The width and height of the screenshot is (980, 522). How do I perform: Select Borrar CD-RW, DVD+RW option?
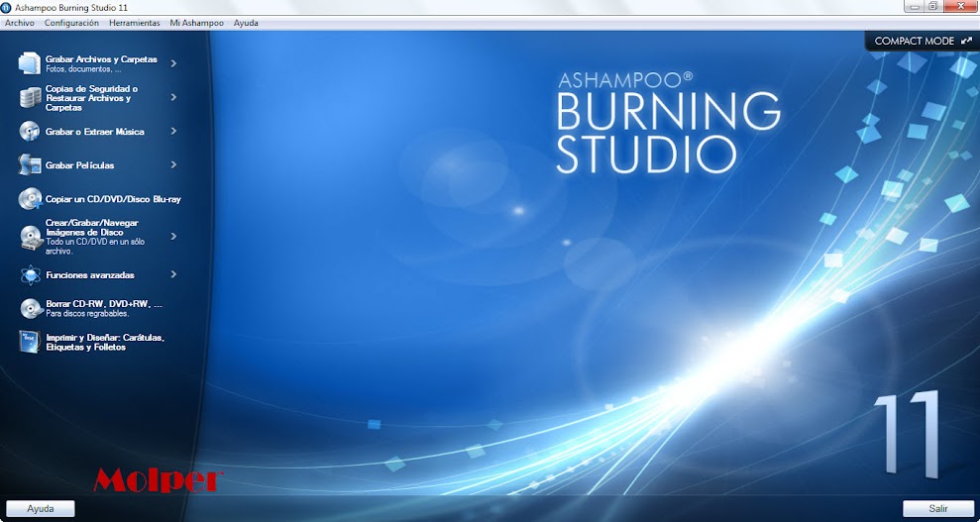click(104, 304)
